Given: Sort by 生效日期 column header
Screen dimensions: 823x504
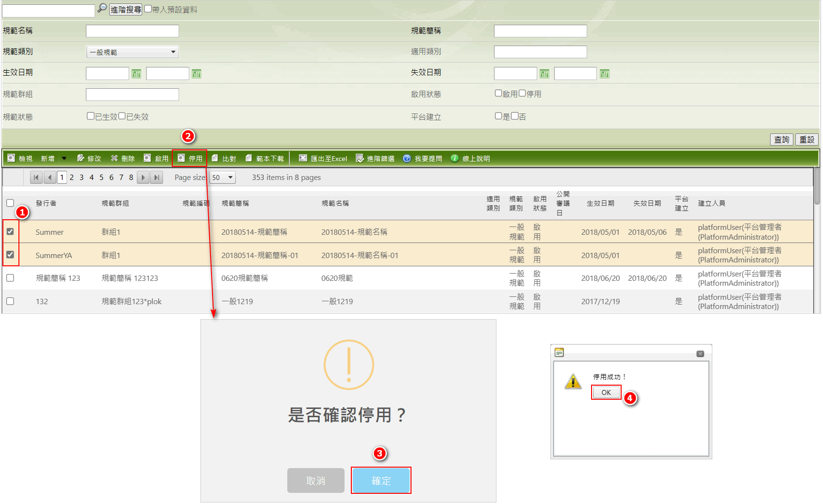Looking at the screenshot, I should click(600, 203).
